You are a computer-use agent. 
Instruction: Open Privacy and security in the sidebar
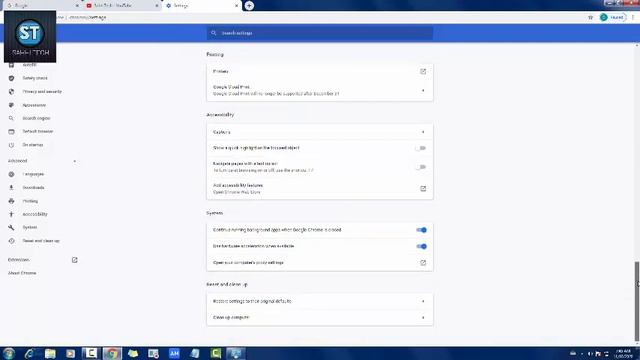42,91
